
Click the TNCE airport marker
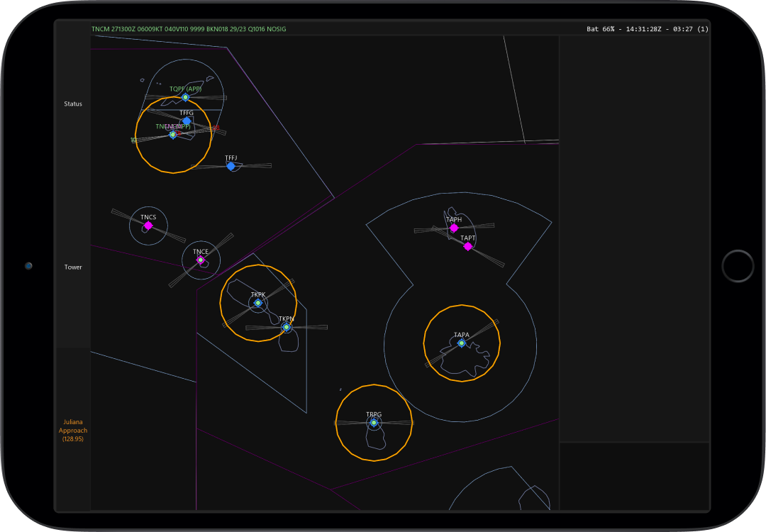201,260
